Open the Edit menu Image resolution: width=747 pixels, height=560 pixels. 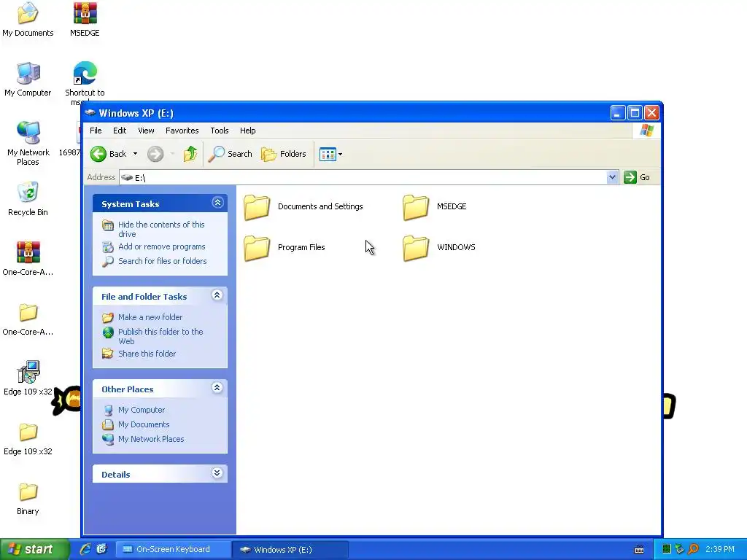pos(120,131)
